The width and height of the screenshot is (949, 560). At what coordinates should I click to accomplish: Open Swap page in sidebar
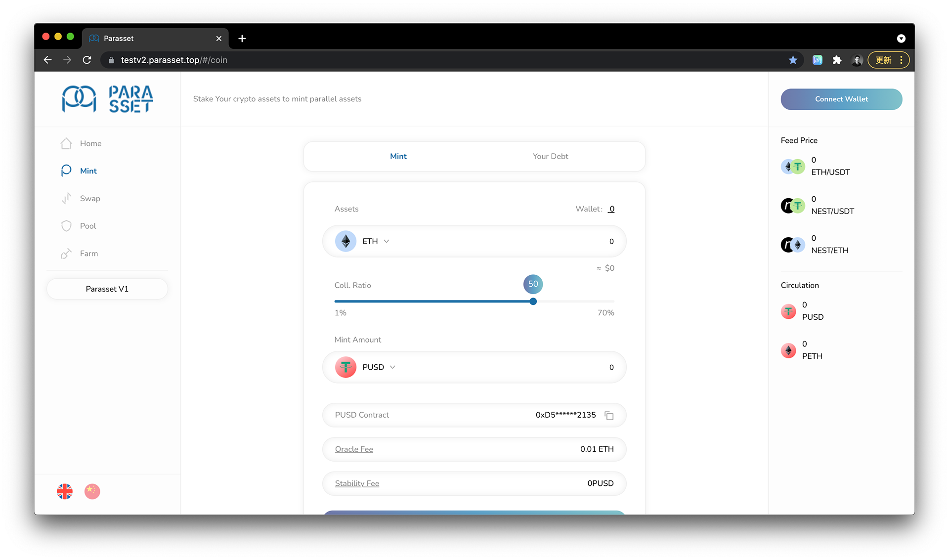89,198
